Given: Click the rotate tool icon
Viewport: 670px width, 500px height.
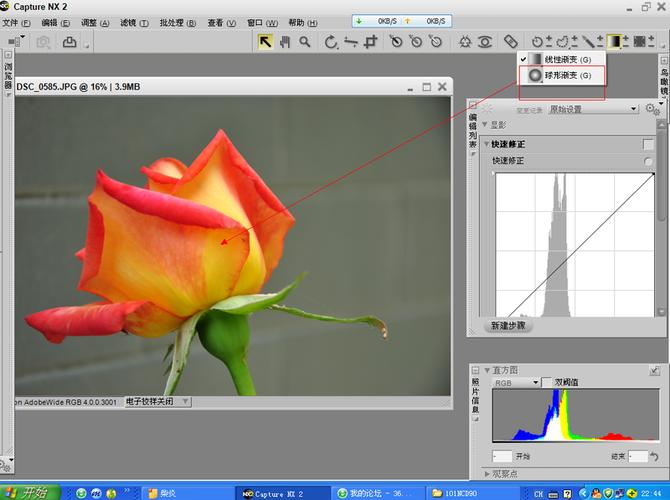Looking at the screenshot, I should (x=332, y=41).
